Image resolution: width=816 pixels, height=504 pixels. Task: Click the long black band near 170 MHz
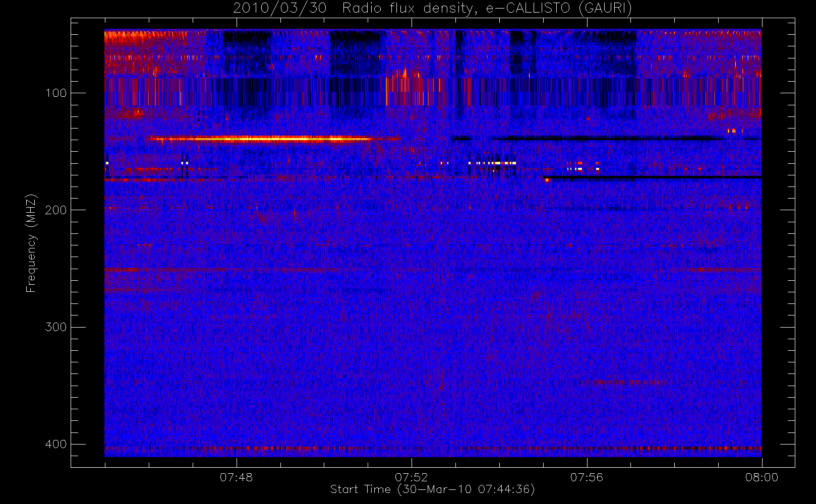(653, 177)
